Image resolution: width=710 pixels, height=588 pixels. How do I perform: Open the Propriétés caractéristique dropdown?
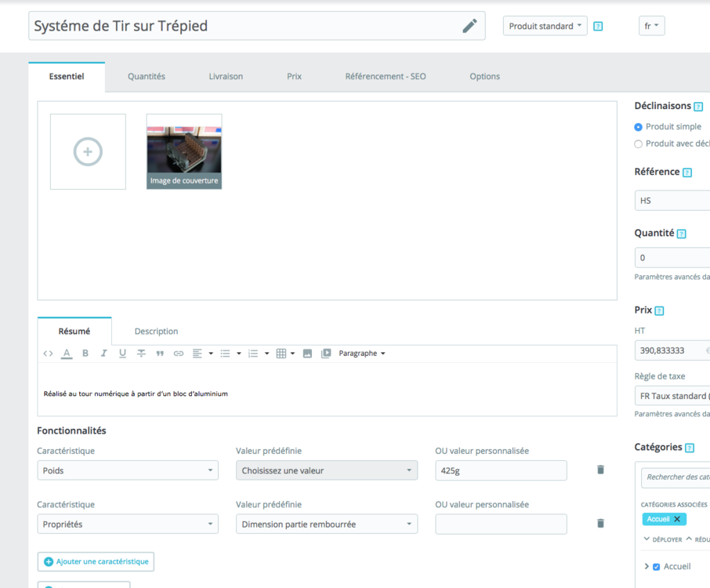(128, 524)
